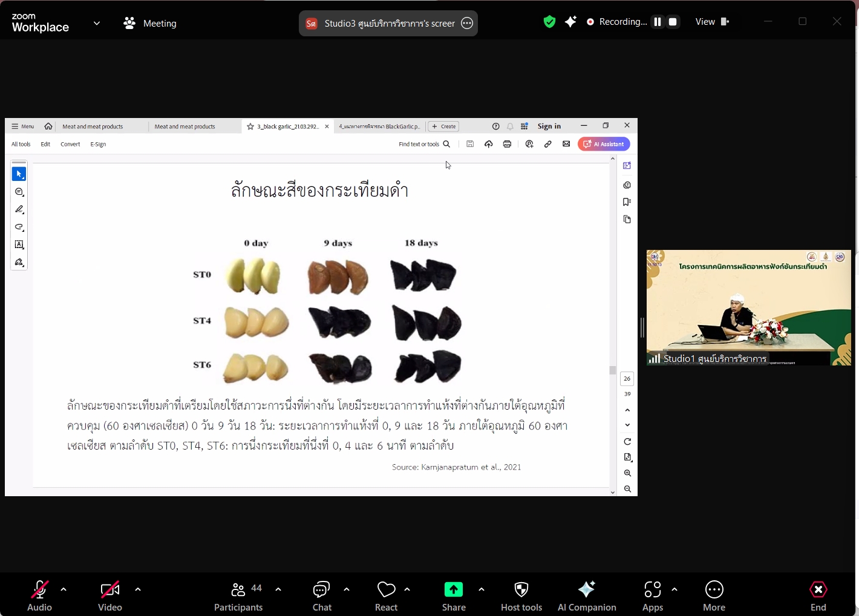Open the E-Sign menu item
Image resolution: width=859 pixels, height=616 pixels.
pyautogui.click(x=98, y=144)
